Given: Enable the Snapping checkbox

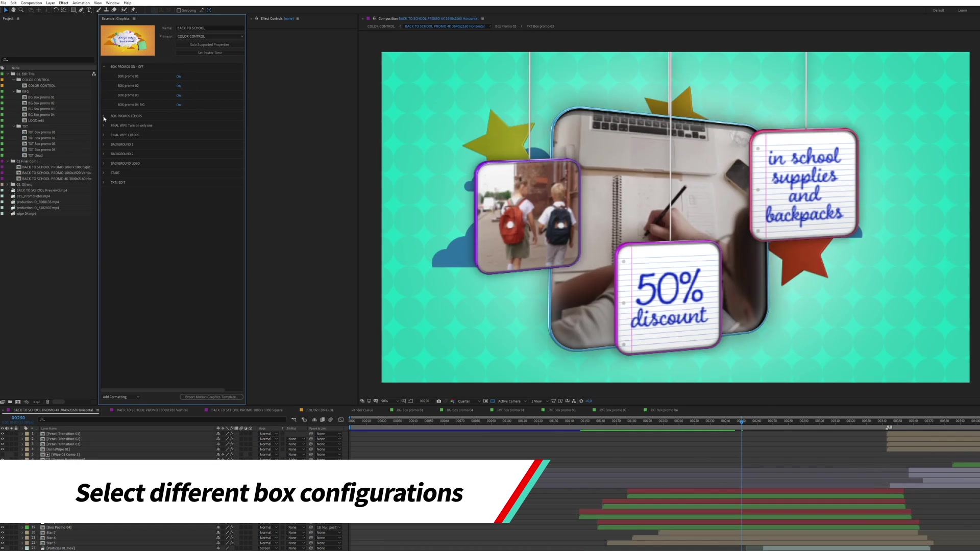Looking at the screenshot, I should click(x=179, y=10).
